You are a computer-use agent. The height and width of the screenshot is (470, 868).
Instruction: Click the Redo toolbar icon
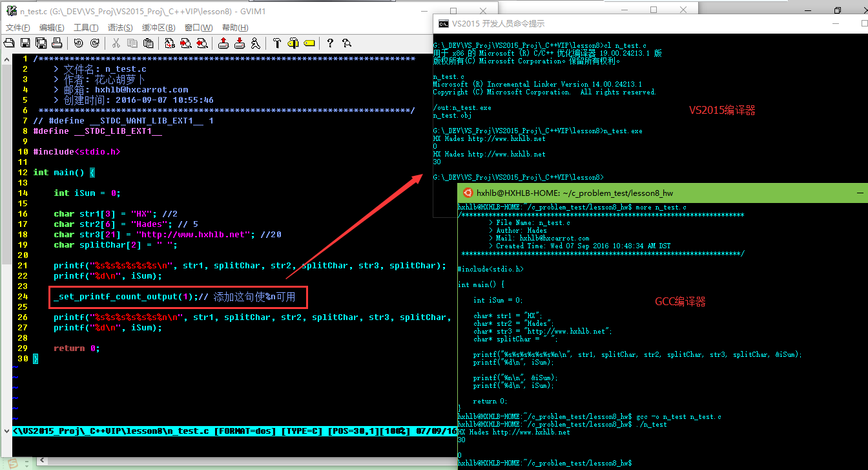pyautogui.click(x=94, y=43)
